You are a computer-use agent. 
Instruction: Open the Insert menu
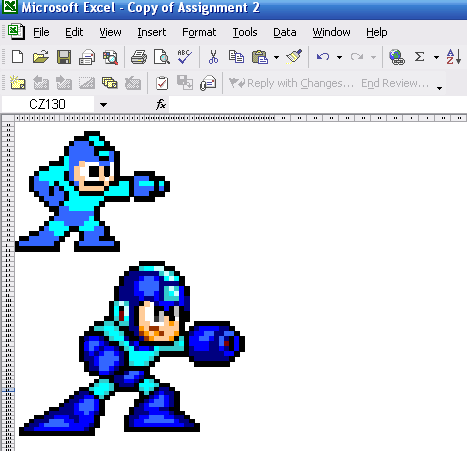pos(152,32)
